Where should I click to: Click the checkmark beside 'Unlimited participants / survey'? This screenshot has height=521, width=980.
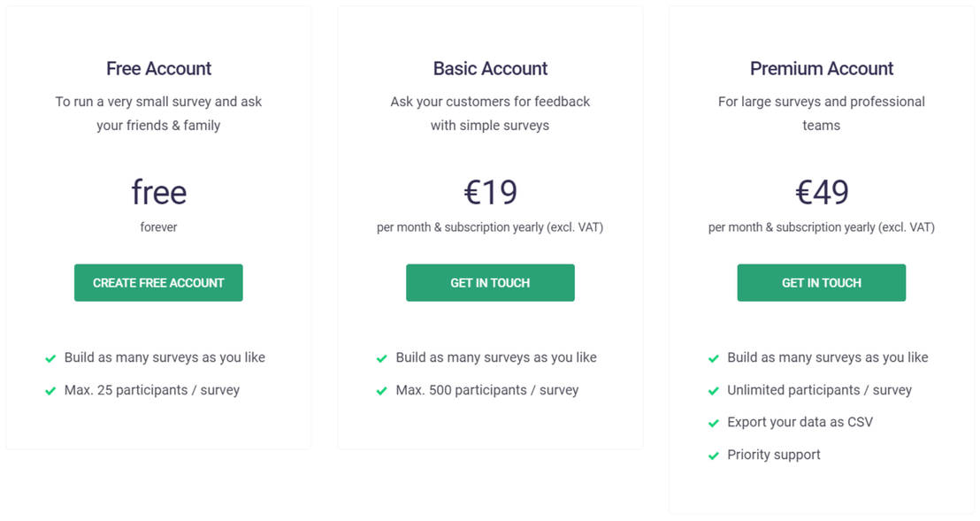[713, 390]
